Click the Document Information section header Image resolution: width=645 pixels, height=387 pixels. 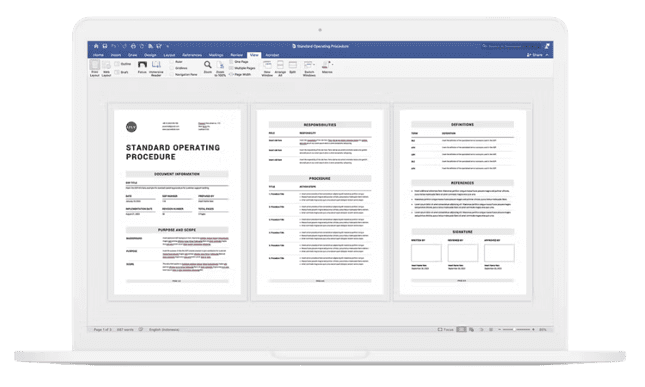click(177, 174)
